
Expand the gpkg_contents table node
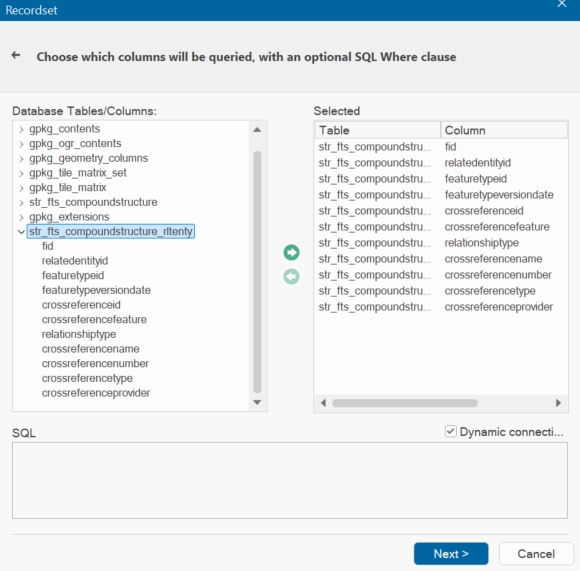tap(21, 129)
